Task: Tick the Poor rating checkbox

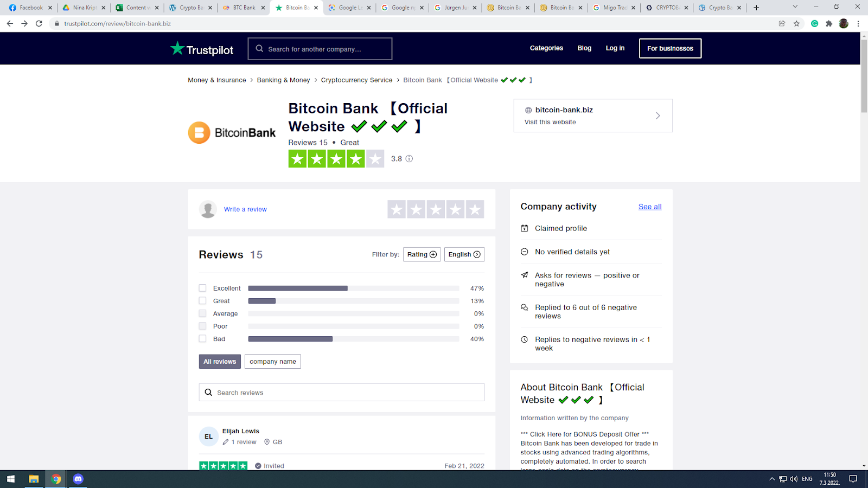Action: pyautogui.click(x=202, y=326)
